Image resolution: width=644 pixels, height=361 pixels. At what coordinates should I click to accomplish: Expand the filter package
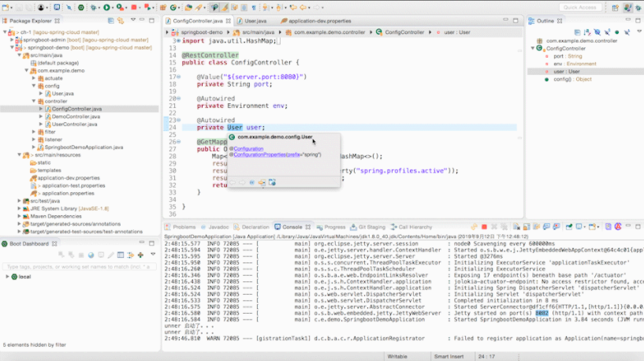pyautogui.click(x=34, y=132)
